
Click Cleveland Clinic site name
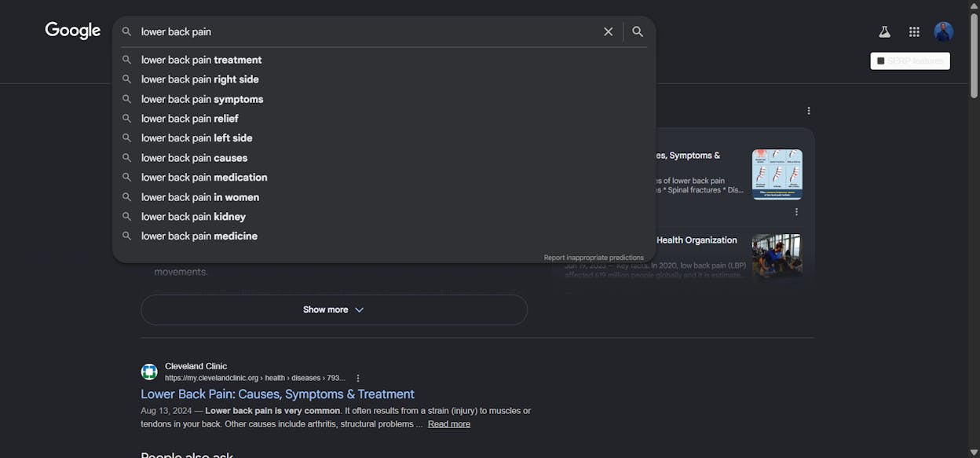click(196, 366)
